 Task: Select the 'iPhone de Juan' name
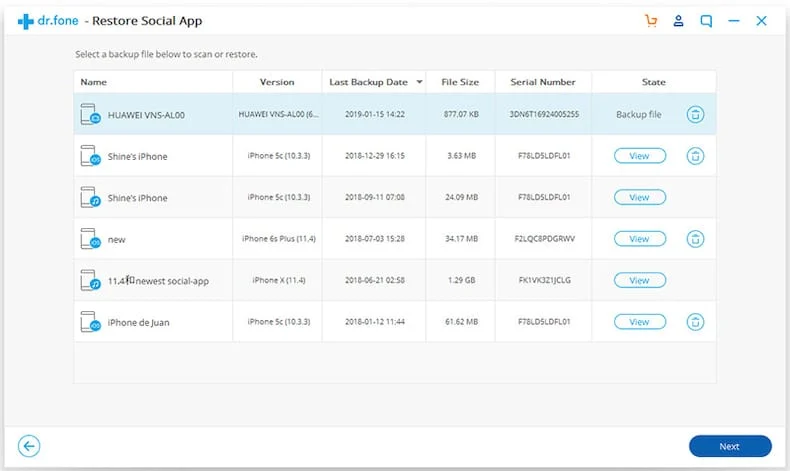point(139,323)
